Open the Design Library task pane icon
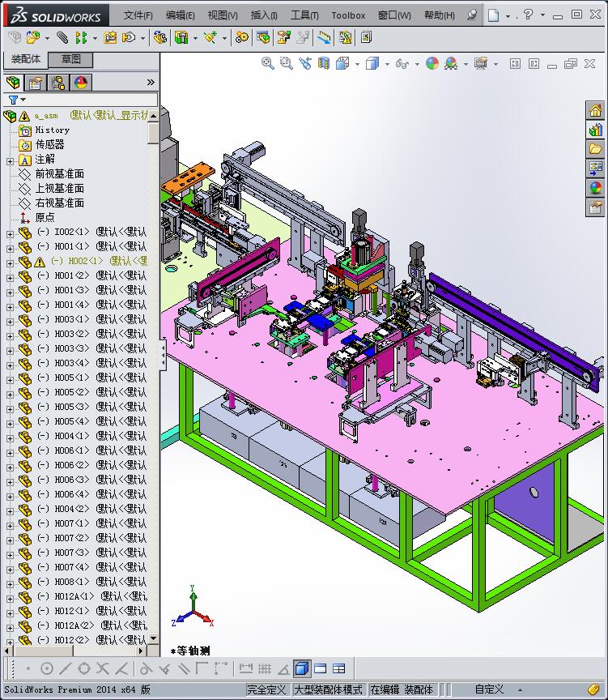Viewport: 608px width, 700px height. 595,130
